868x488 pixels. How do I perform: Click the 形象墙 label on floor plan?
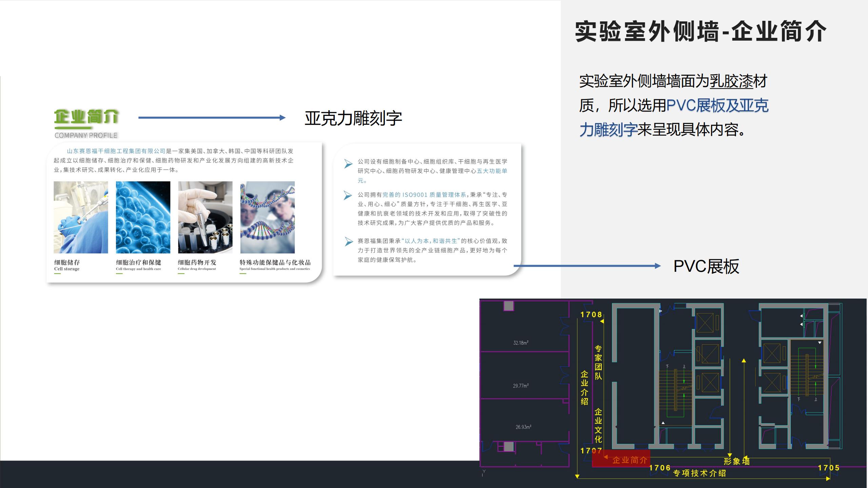(x=736, y=461)
